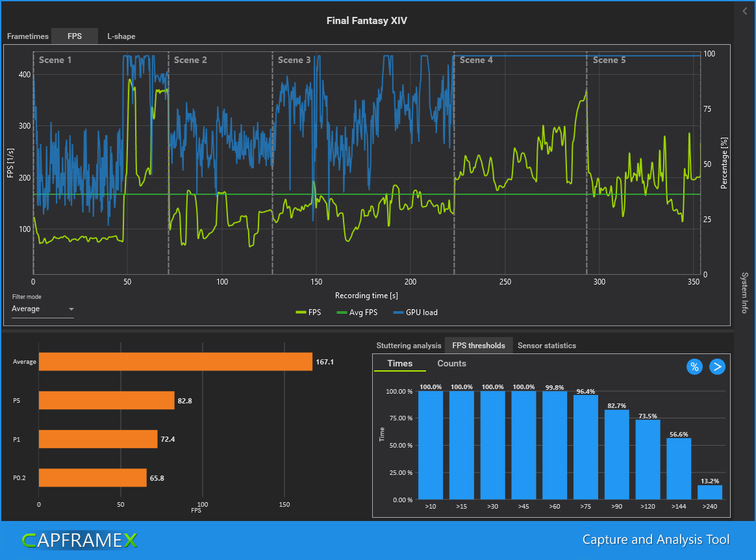Click the Scene 1 marker label
The width and height of the screenshot is (756, 560).
coord(55,60)
